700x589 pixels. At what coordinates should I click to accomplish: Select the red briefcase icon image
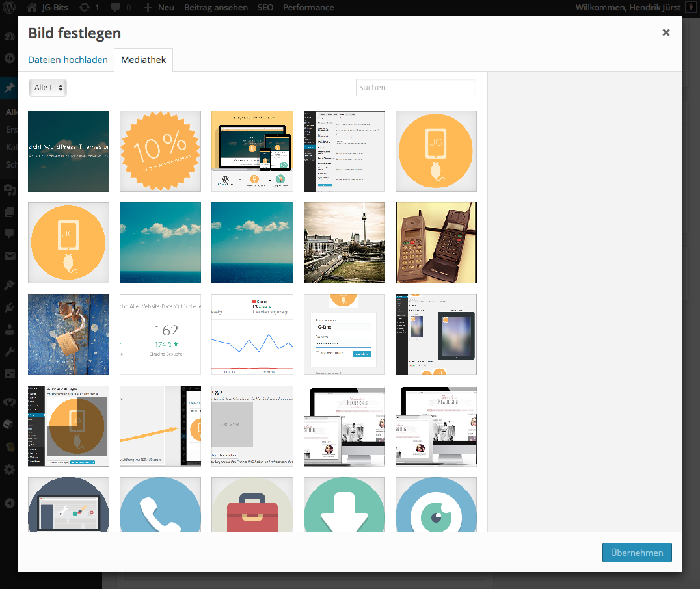[x=252, y=504]
